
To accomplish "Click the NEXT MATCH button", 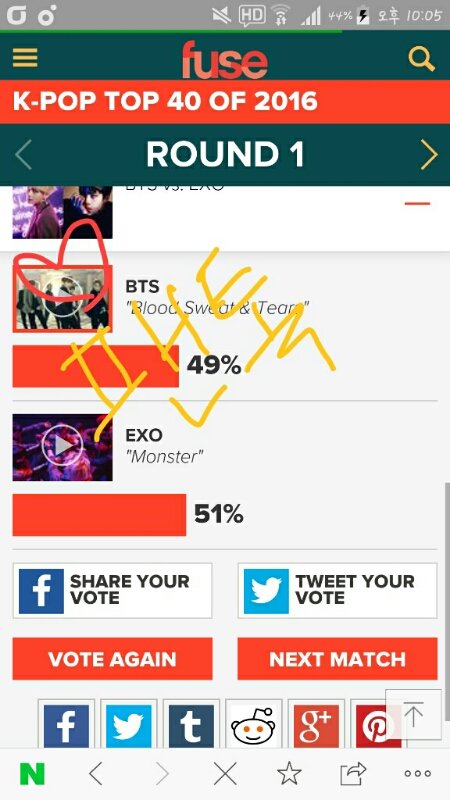I will pos(337,659).
